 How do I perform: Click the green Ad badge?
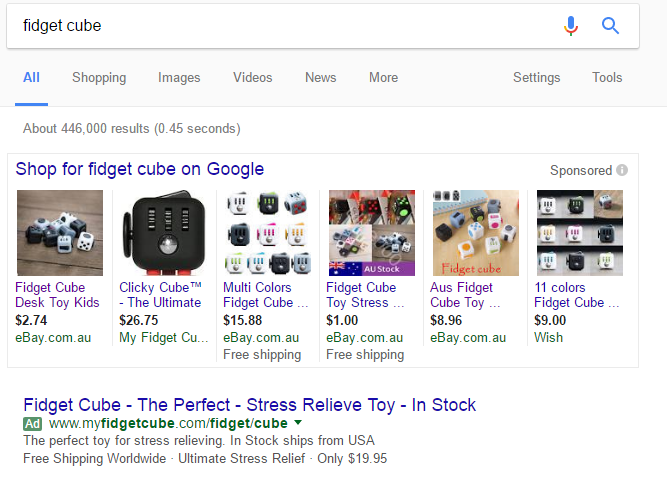coord(32,424)
